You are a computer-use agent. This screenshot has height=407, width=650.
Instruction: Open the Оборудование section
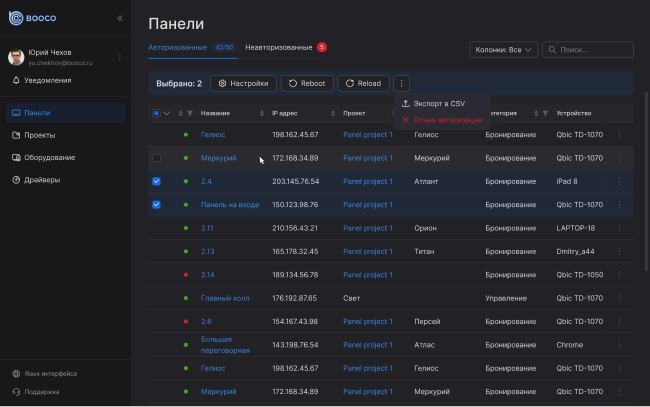click(48, 158)
